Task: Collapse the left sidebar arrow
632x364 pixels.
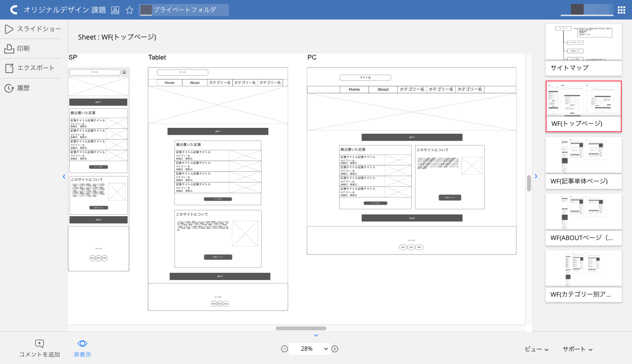Action: click(64, 176)
